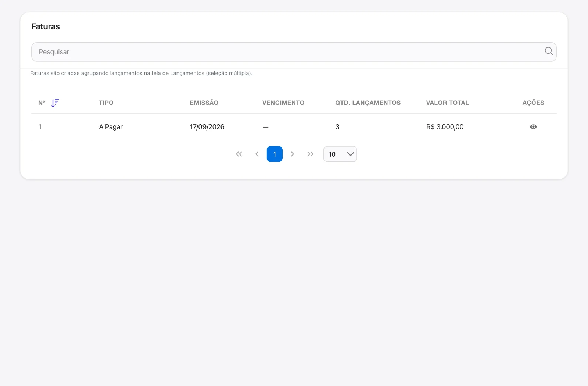Click the AÇÕES column header
Viewport: 588px width, 386px height.
(x=533, y=103)
